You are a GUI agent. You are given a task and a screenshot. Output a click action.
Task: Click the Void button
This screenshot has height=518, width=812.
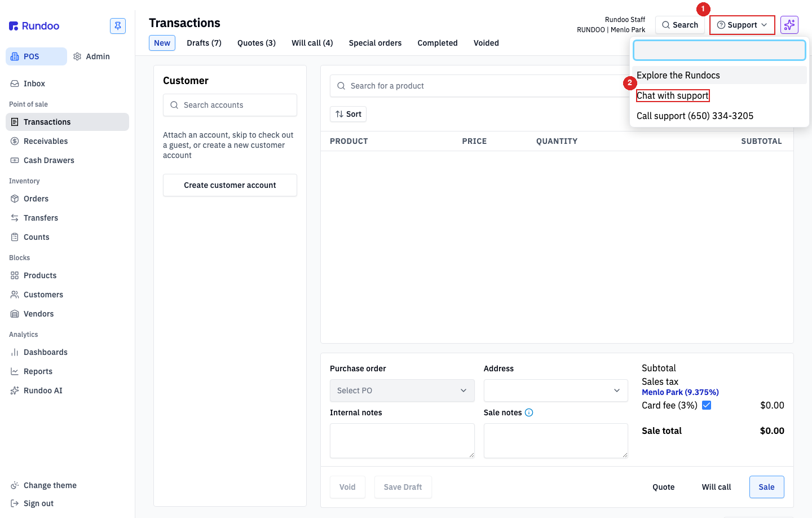click(347, 487)
